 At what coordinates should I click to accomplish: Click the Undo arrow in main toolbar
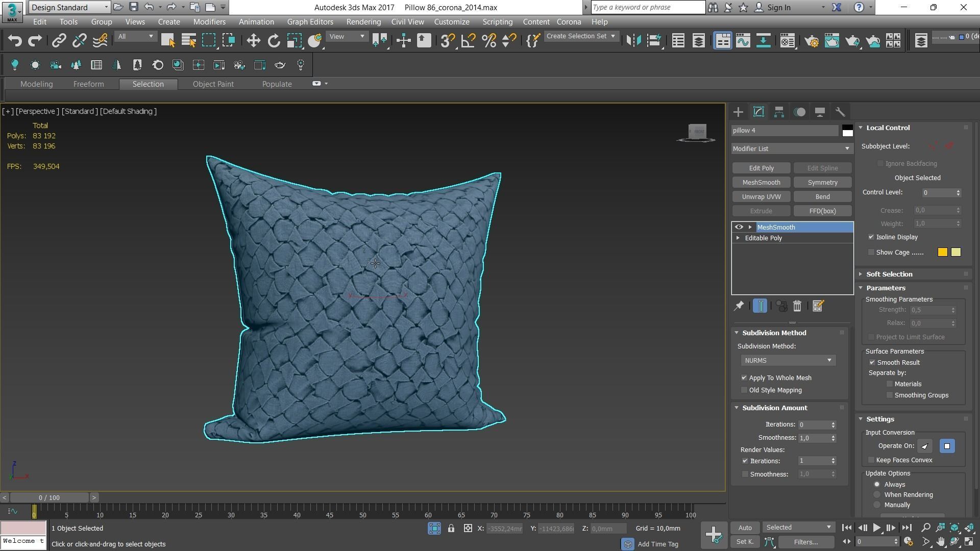(x=15, y=41)
